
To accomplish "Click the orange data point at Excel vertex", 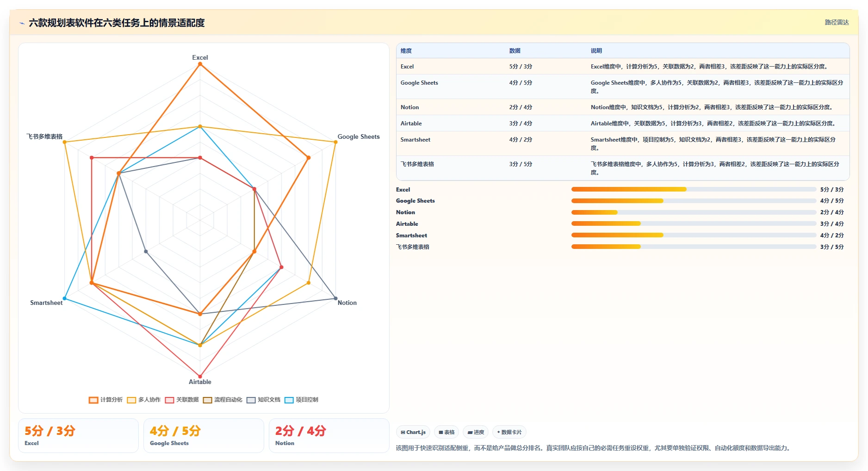I will coord(200,64).
